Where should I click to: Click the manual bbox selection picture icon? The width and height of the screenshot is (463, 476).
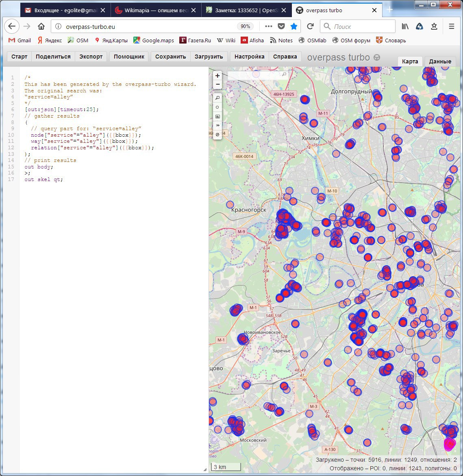pos(217,116)
